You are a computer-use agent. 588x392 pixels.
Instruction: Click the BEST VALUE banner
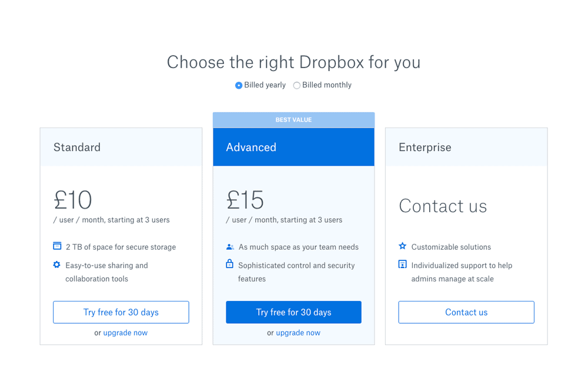pos(293,120)
